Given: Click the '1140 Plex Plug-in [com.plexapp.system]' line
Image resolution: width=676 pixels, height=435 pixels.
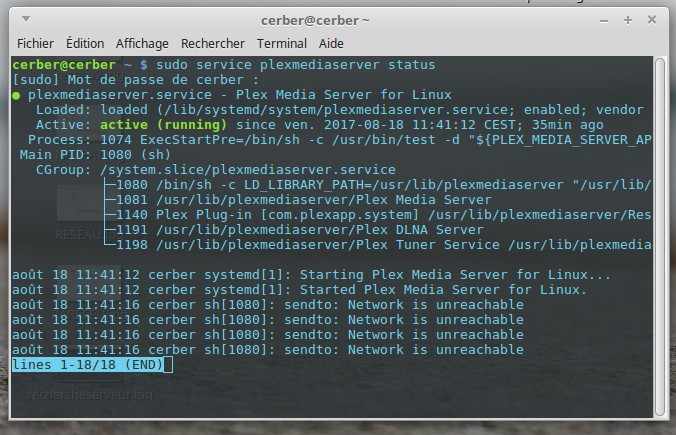Looking at the screenshot, I should (383, 215).
